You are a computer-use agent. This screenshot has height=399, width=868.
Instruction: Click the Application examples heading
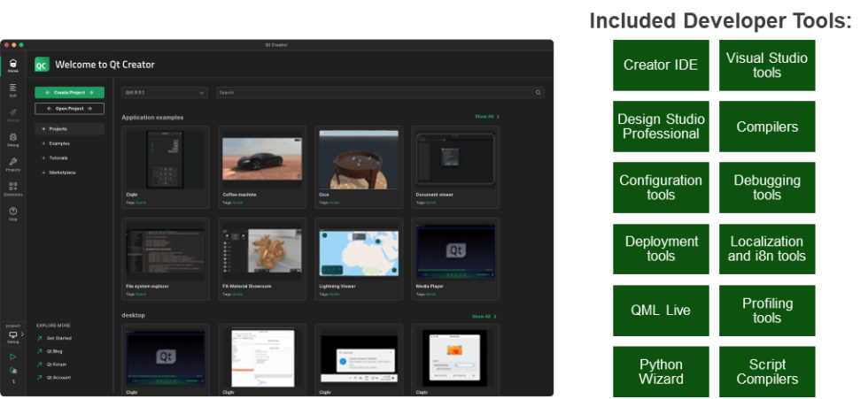coord(152,117)
